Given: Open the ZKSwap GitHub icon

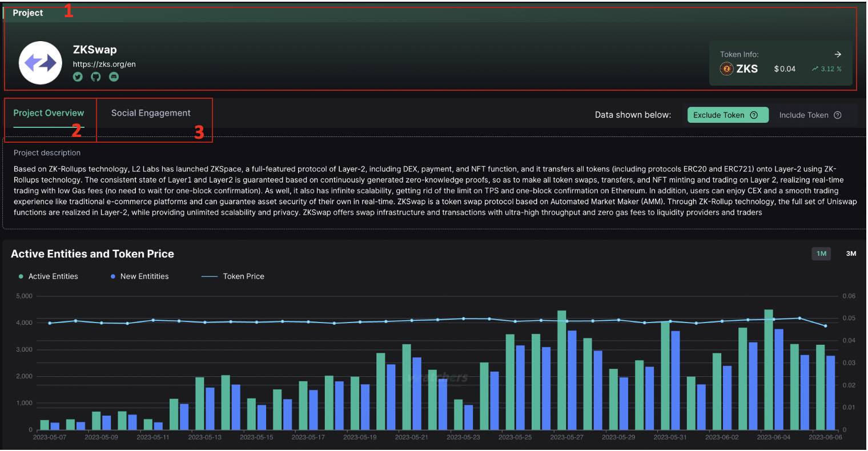Looking at the screenshot, I should click(x=96, y=76).
